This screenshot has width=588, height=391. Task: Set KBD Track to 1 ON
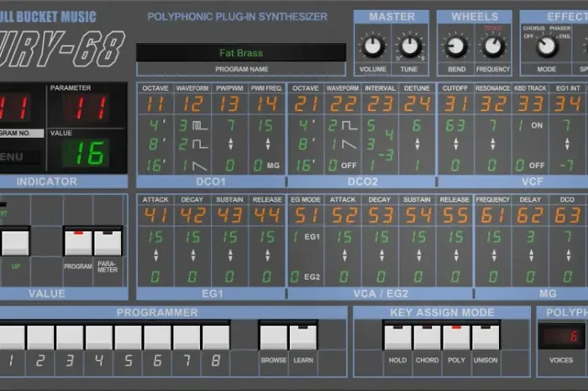[530, 125]
